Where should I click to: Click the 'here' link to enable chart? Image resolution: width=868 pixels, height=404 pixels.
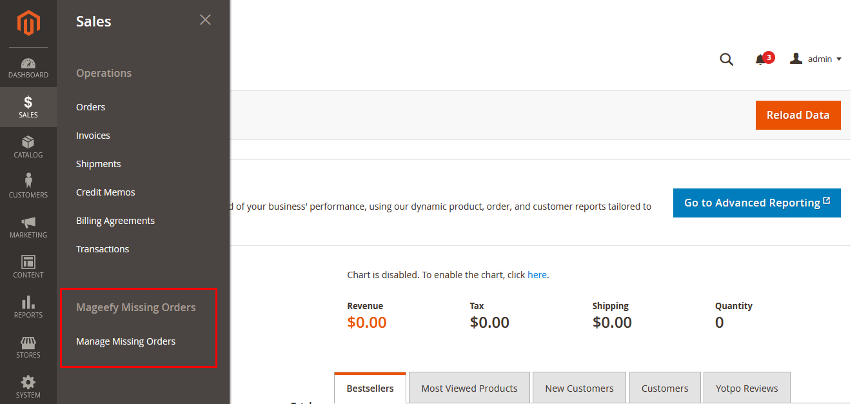[x=537, y=275]
